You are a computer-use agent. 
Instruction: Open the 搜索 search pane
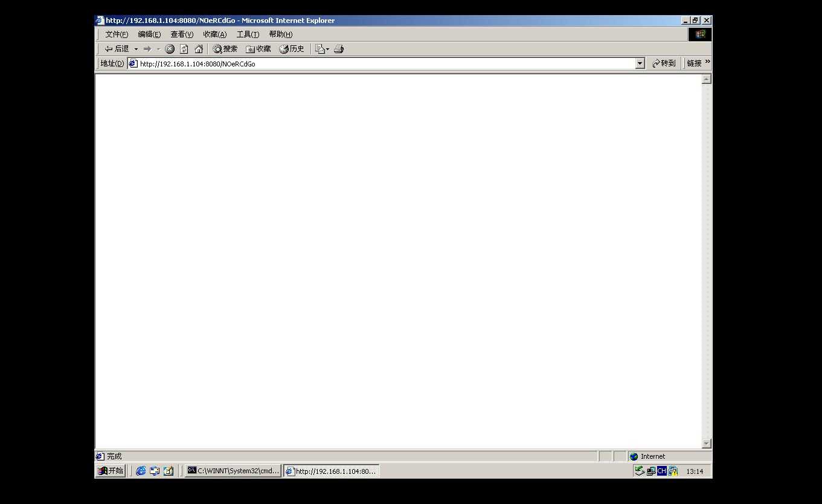[x=225, y=49]
